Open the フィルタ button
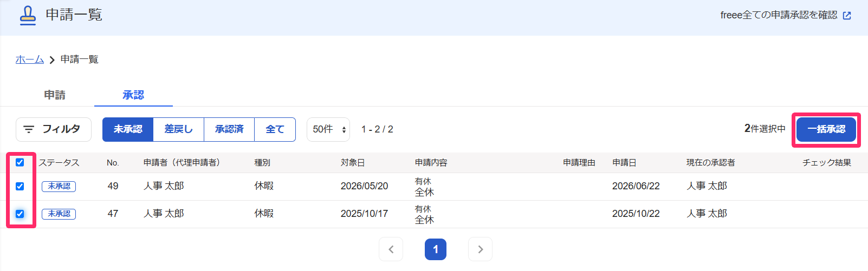 [54, 129]
